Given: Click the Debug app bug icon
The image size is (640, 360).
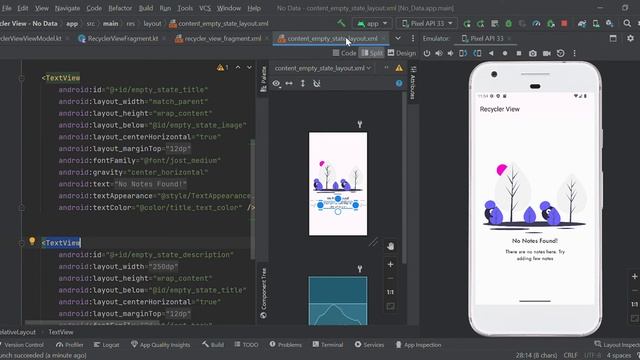Looking at the screenshot, I should (509, 24).
